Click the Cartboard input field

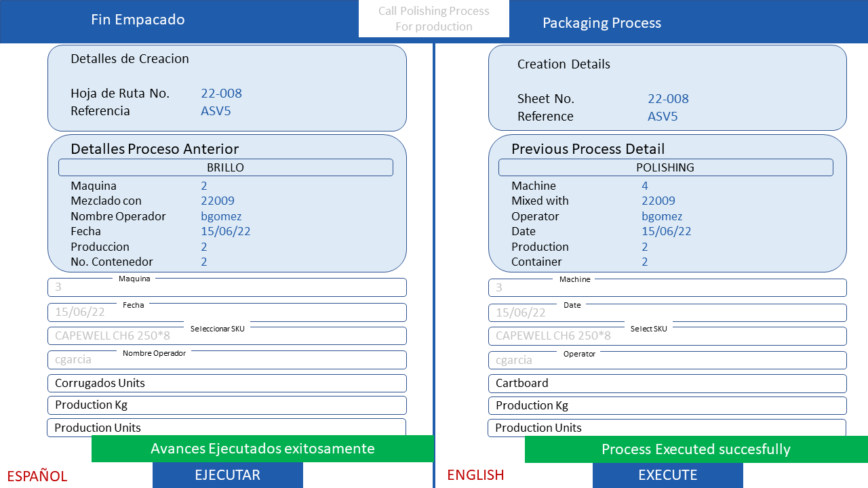[x=667, y=383]
